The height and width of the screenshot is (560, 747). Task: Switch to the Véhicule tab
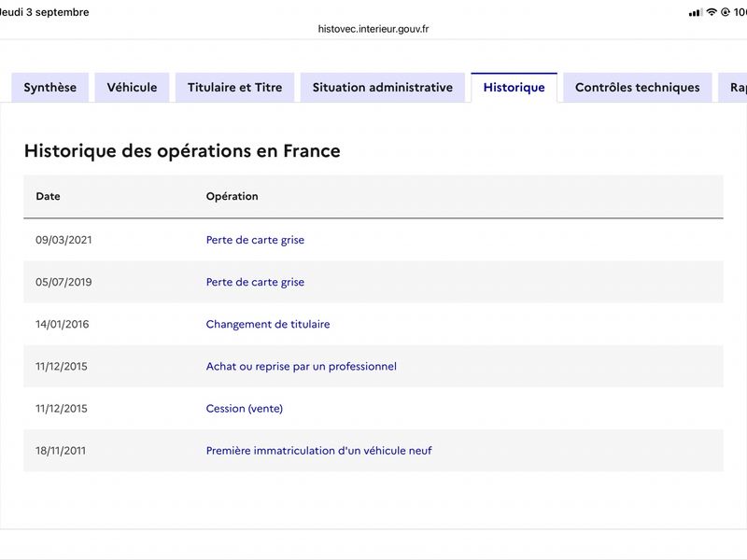coord(132,88)
